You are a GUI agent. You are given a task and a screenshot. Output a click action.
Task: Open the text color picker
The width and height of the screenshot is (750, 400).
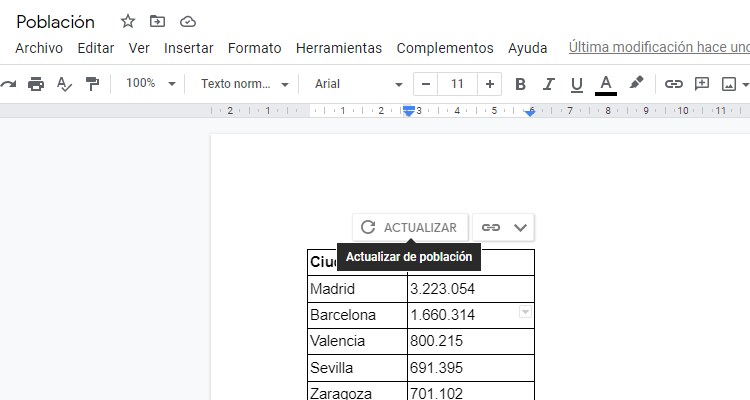[605, 84]
